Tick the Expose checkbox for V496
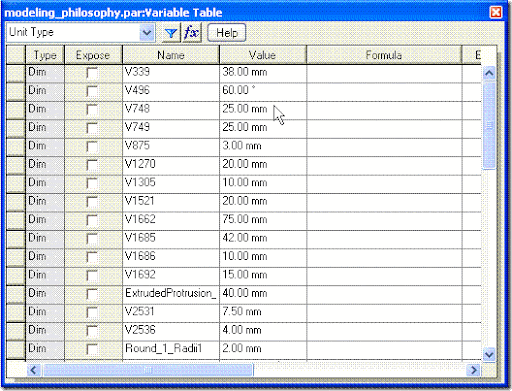This screenshot has width=512, height=391. (92, 91)
